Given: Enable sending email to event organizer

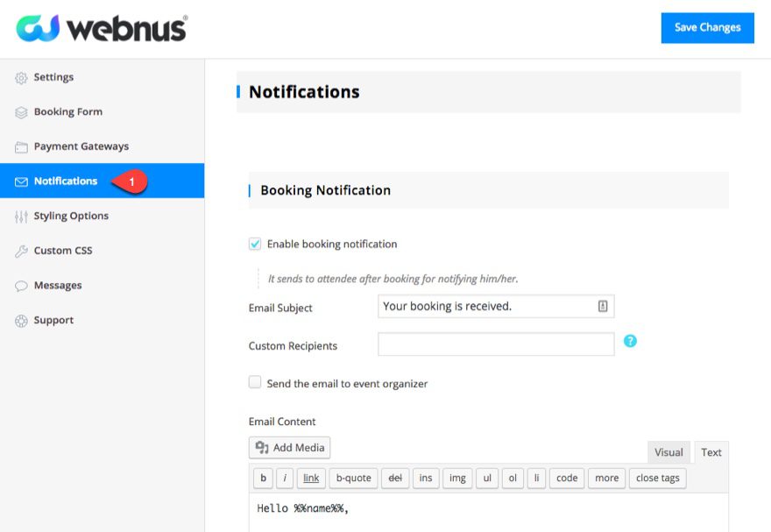Looking at the screenshot, I should [254, 381].
